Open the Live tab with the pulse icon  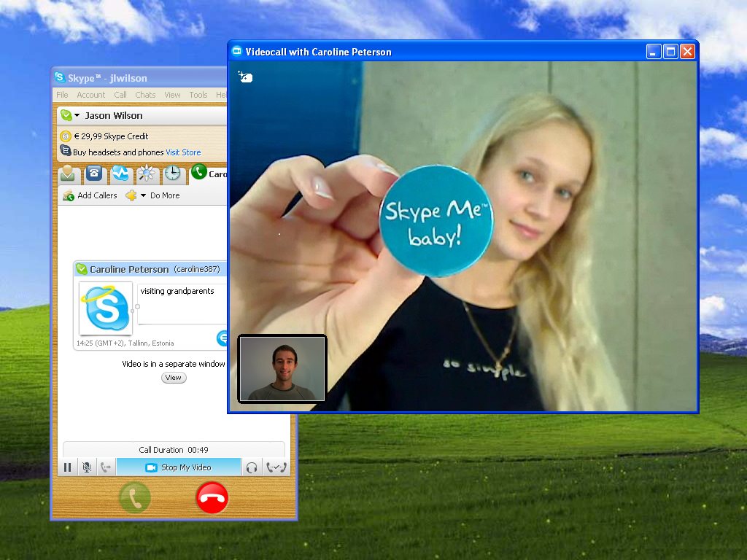(120, 174)
